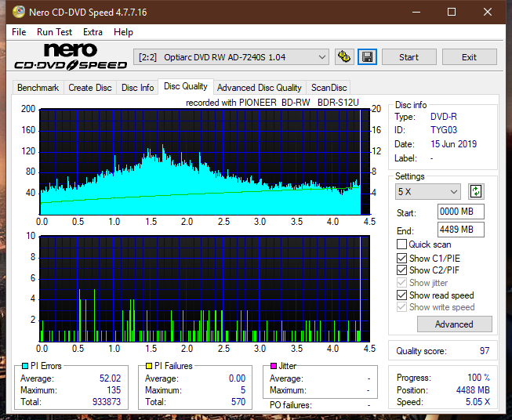
Task: Click the Position value 4488 MB
Action: [x=473, y=390]
